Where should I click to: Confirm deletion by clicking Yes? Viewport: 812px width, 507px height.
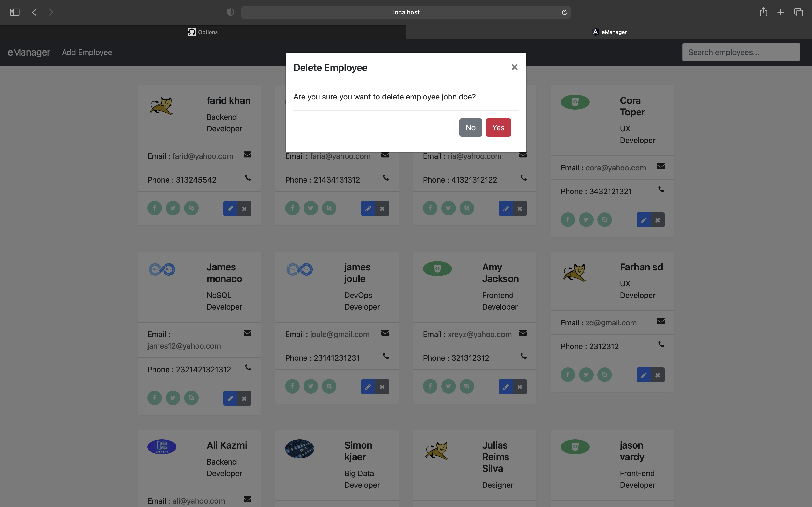tap(498, 127)
